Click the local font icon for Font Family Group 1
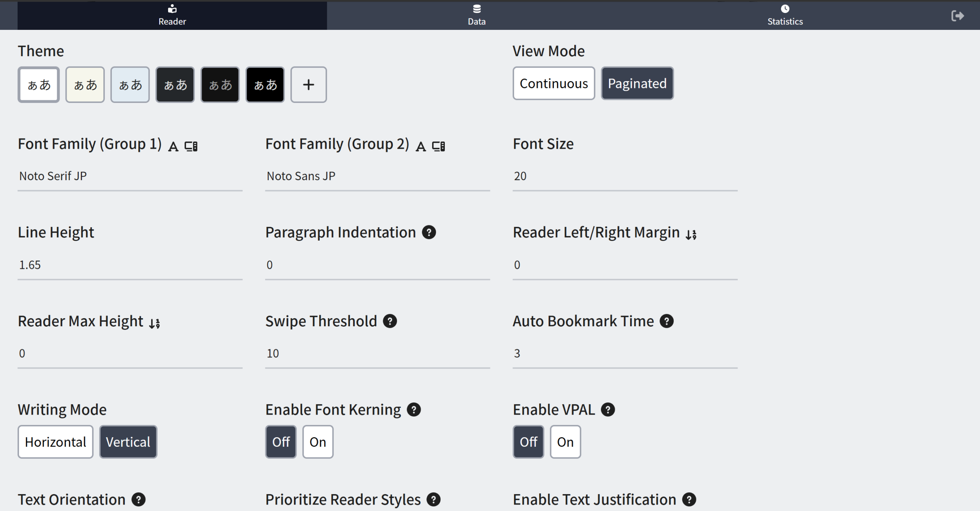Image resolution: width=980 pixels, height=511 pixels. (x=191, y=146)
